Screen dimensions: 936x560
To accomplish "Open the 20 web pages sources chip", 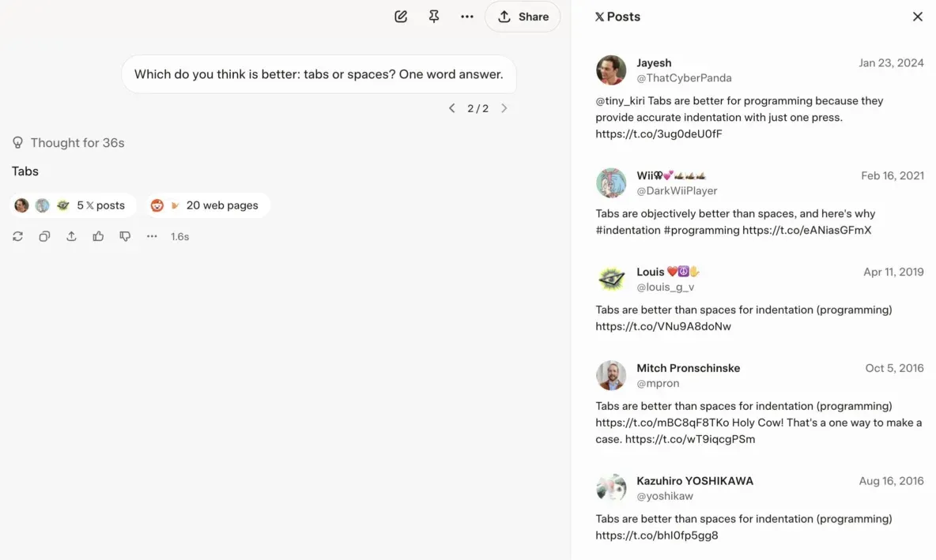I will [x=207, y=205].
